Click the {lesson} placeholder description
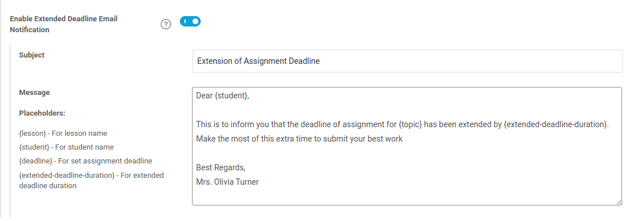The width and height of the screenshot is (644, 221). [x=63, y=134]
